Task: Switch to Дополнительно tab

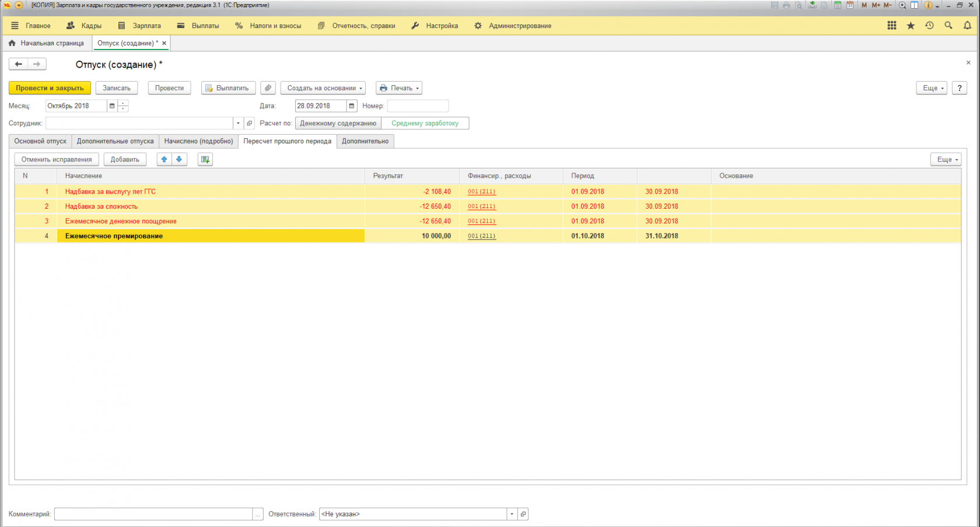Action: point(365,141)
